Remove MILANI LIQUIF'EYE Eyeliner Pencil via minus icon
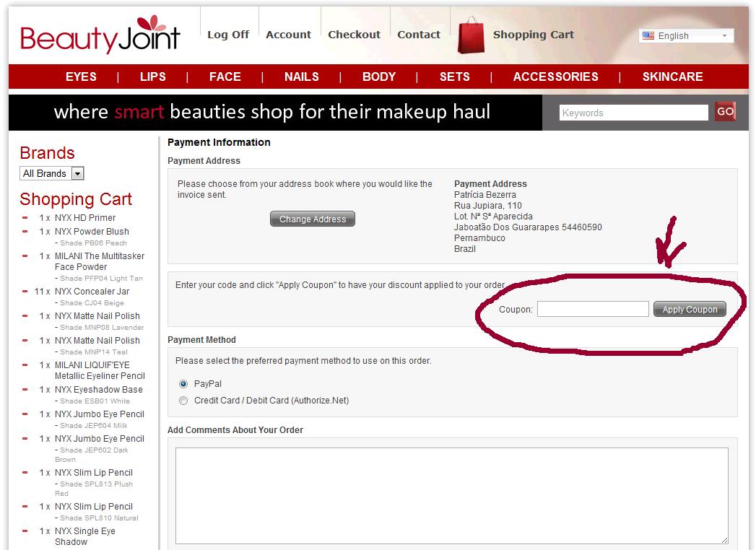The height and width of the screenshot is (550, 756). click(x=25, y=365)
